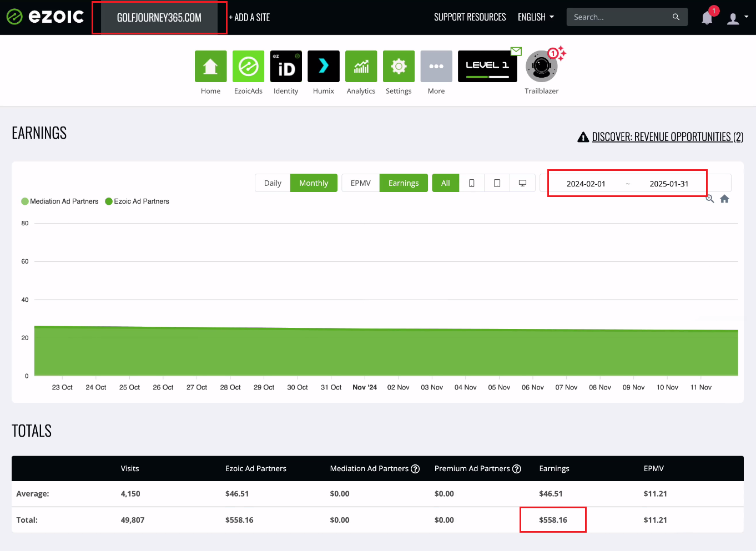Filter by tablet device icon
756x551 pixels.
point(497,183)
